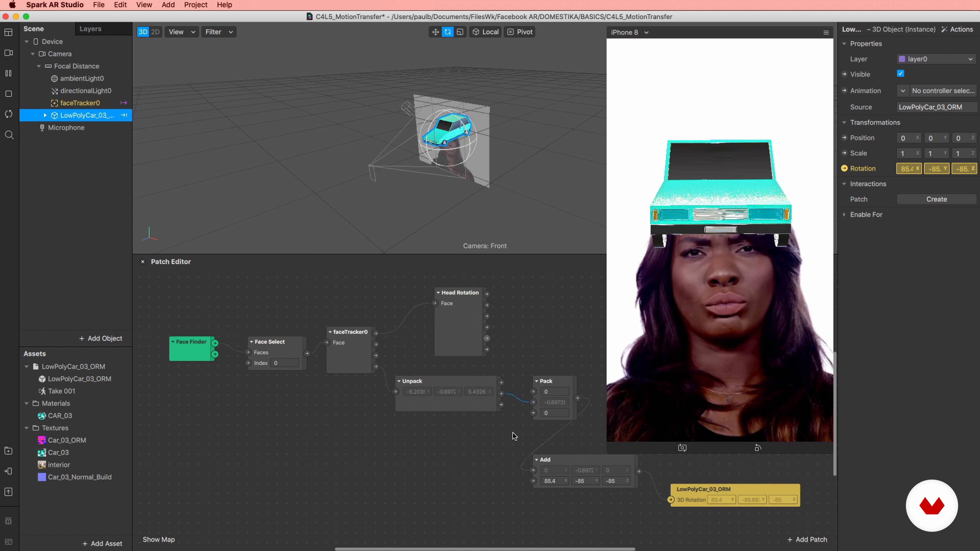
Task: Collapse the Properties section
Action: point(844,44)
